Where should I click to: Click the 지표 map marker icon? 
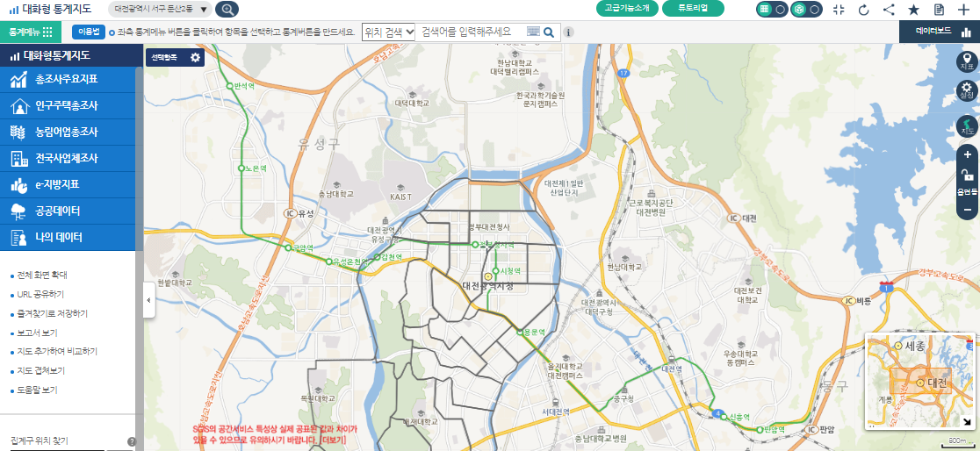point(967,61)
